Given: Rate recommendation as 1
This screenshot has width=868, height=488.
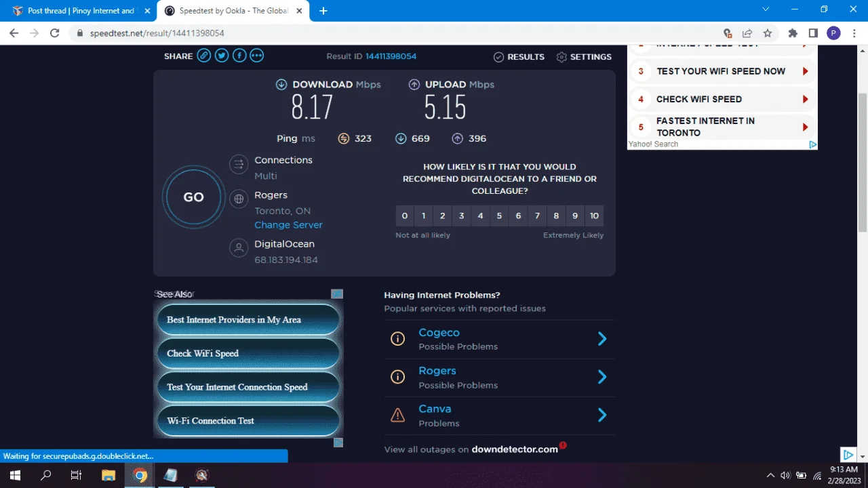Looking at the screenshot, I should [x=424, y=216].
